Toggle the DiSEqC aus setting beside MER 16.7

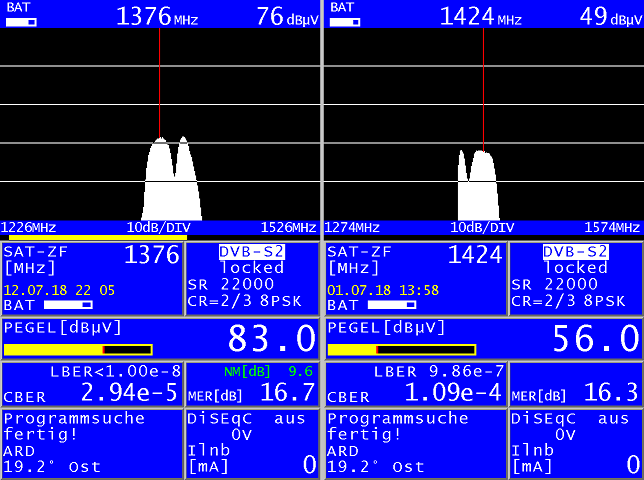tap(252, 419)
